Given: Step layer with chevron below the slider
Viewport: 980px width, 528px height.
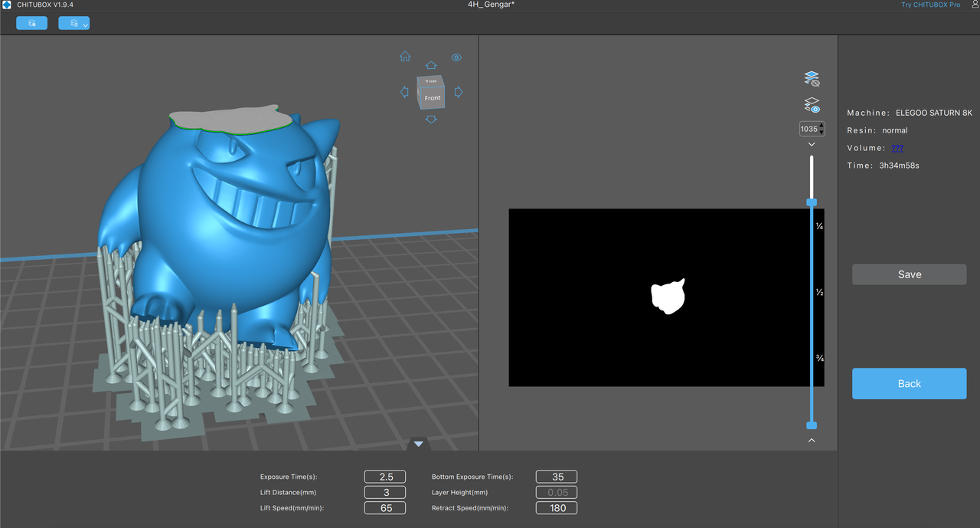Looking at the screenshot, I should coord(812,441).
